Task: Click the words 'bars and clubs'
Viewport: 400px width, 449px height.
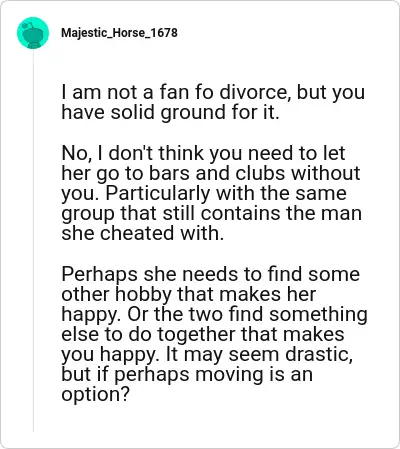Action: 217,173
